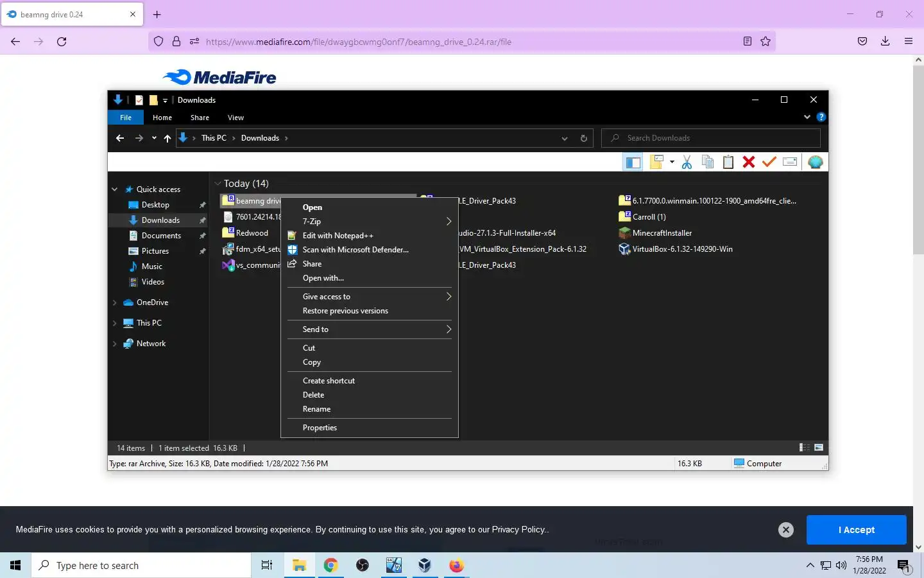
Task: Open the recent locations dropdown arrow
Action: click(x=154, y=138)
